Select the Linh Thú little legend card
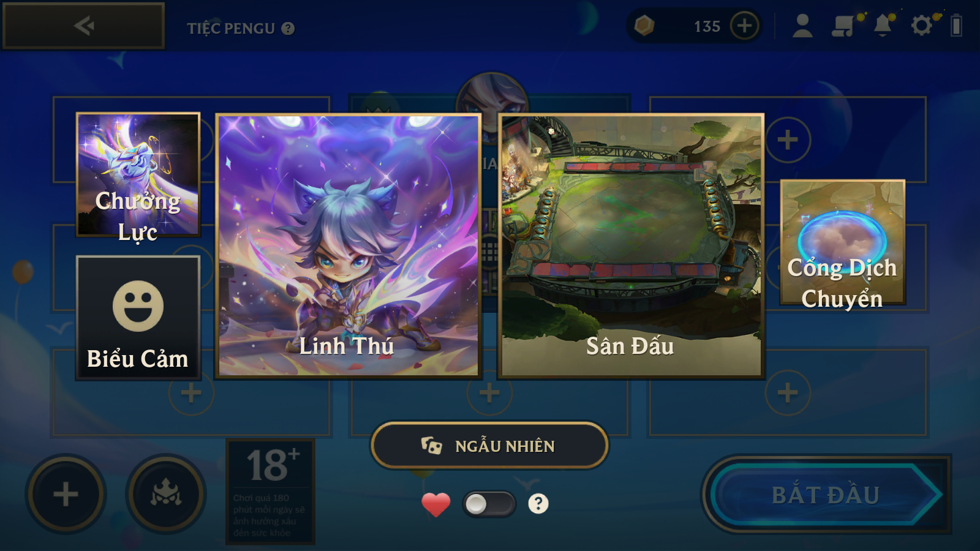The image size is (980, 551). (x=348, y=246)
